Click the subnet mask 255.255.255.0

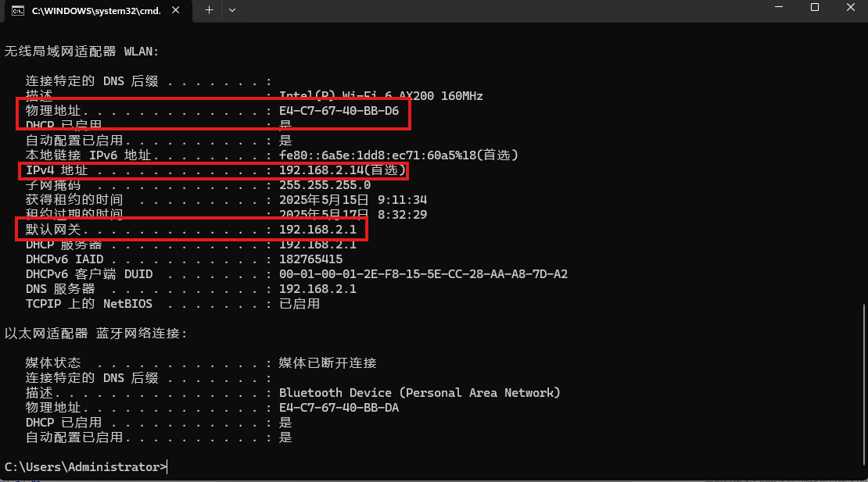[x=325, y=185]
